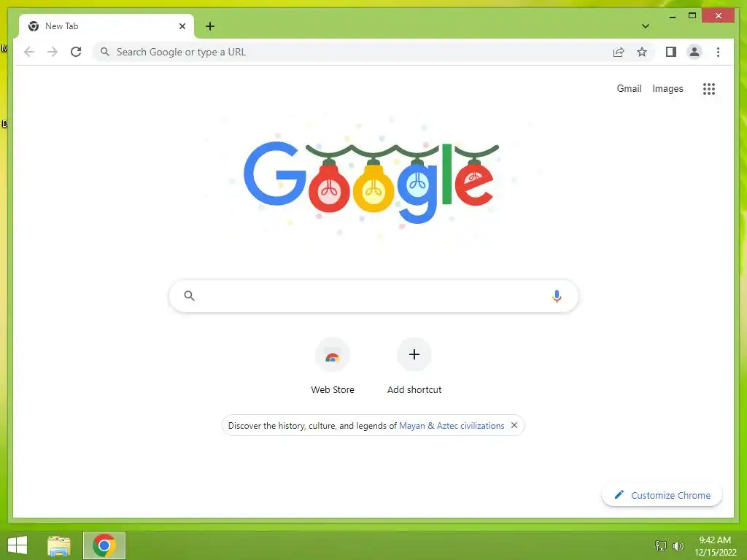This screenshot has width=747, height=560.
Task: Open the Images link
Action: coord(667,88)
